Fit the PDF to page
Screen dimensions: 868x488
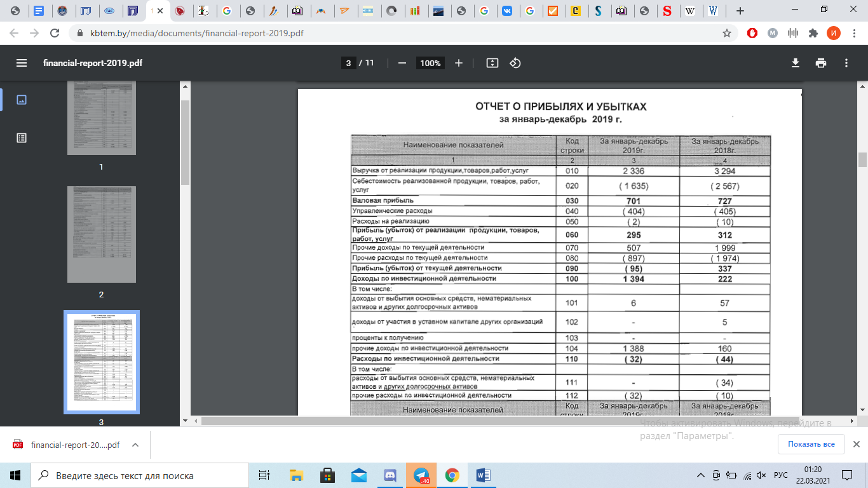pyautogui.click(x=492, y=63)
